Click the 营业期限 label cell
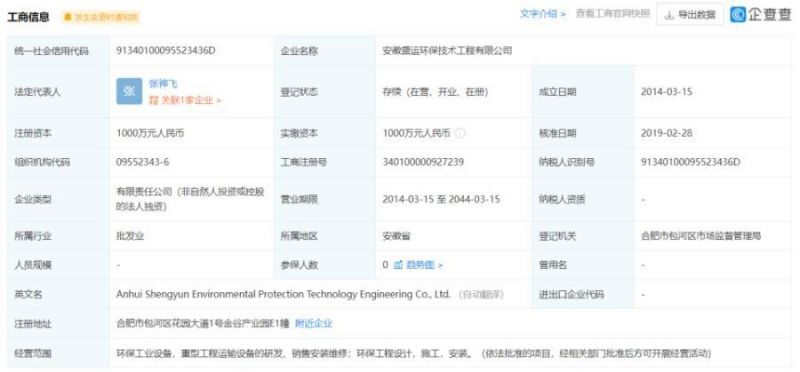The width and height of the screenshot is (800, 372). click(325, 200)
